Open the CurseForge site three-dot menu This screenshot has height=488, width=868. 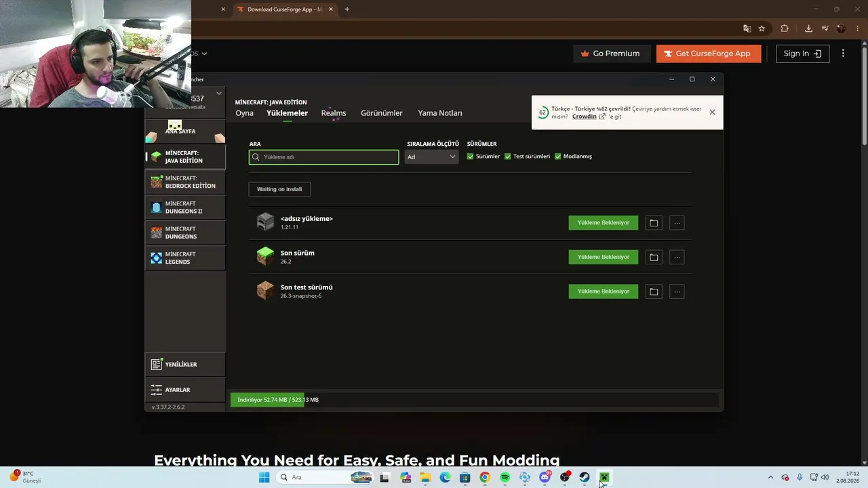(843, 54)
